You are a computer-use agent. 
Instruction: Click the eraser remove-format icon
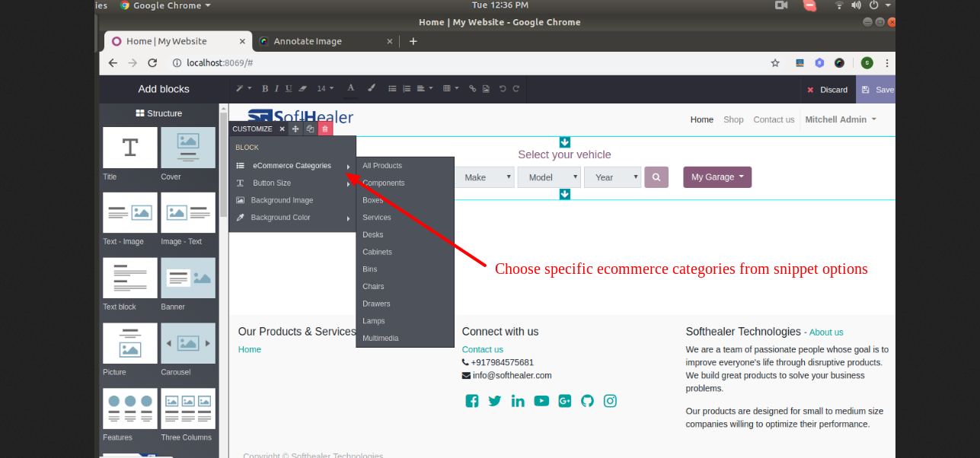point(302,88)
